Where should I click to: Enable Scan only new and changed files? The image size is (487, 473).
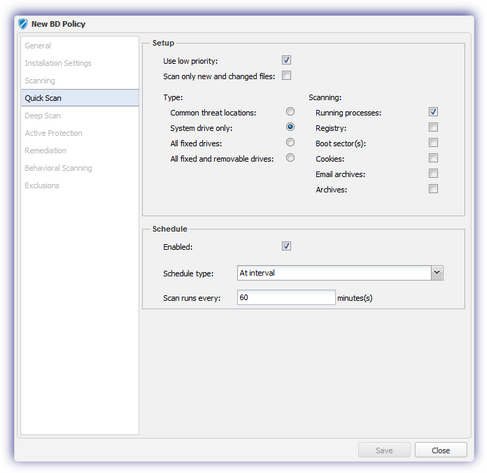coord(286,76)
